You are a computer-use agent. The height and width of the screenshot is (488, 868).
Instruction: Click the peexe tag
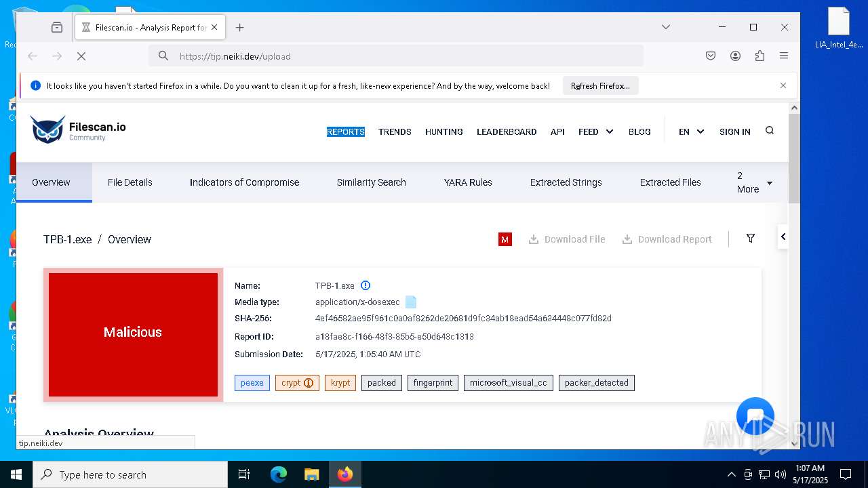click(252, 383)
